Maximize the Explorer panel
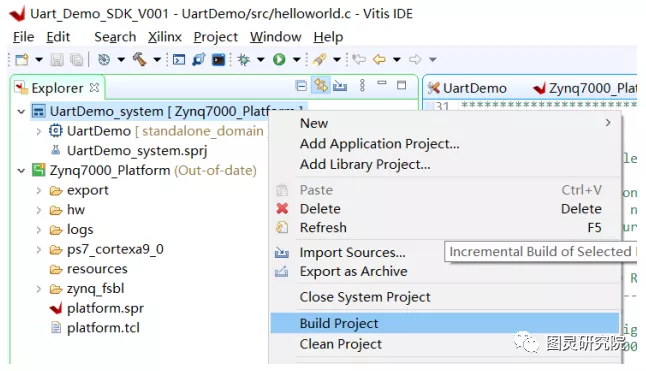This screenshot has height=371, width=646. (x=401, y=85)
